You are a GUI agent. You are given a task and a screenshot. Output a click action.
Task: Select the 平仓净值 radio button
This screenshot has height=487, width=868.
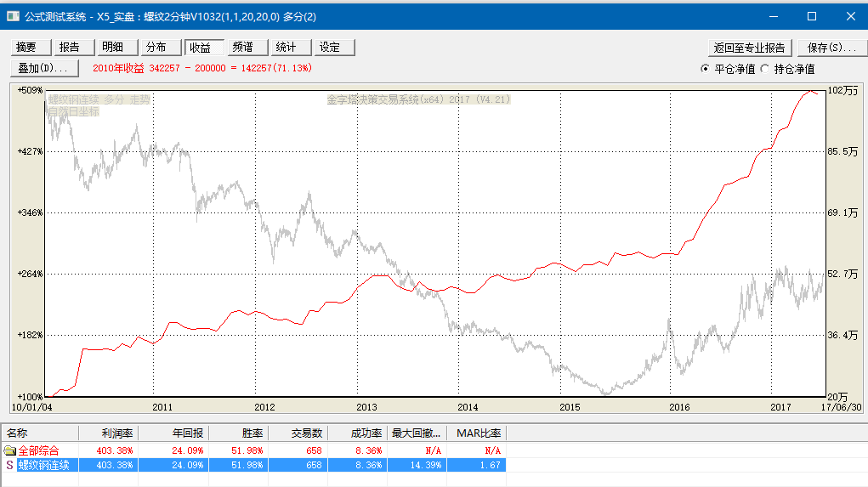pyautogui.click(x=705, y=69)
